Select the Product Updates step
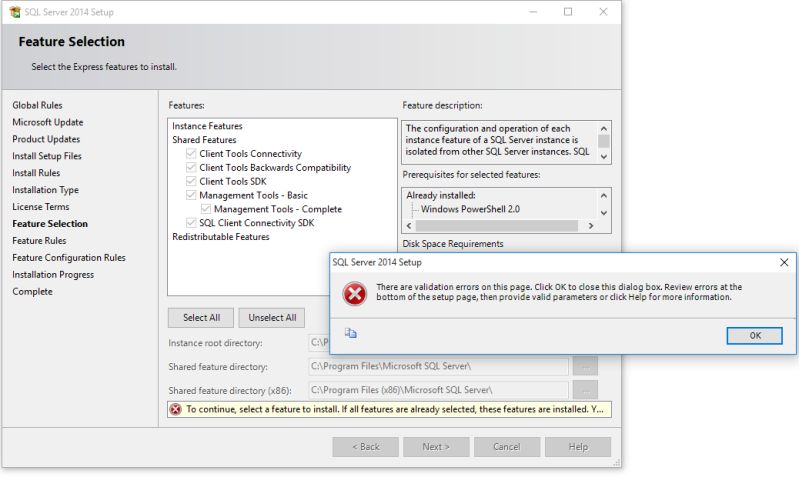 [x=46, y=139]
